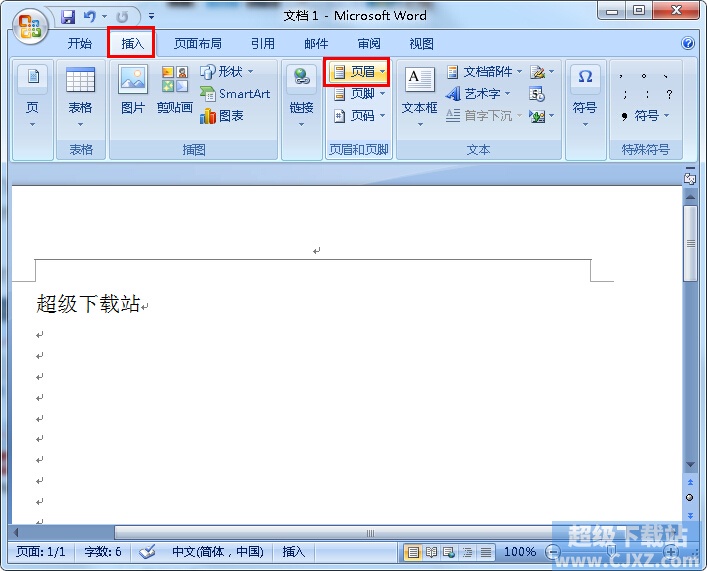
Task: Undo the last action
Action: 90,17
